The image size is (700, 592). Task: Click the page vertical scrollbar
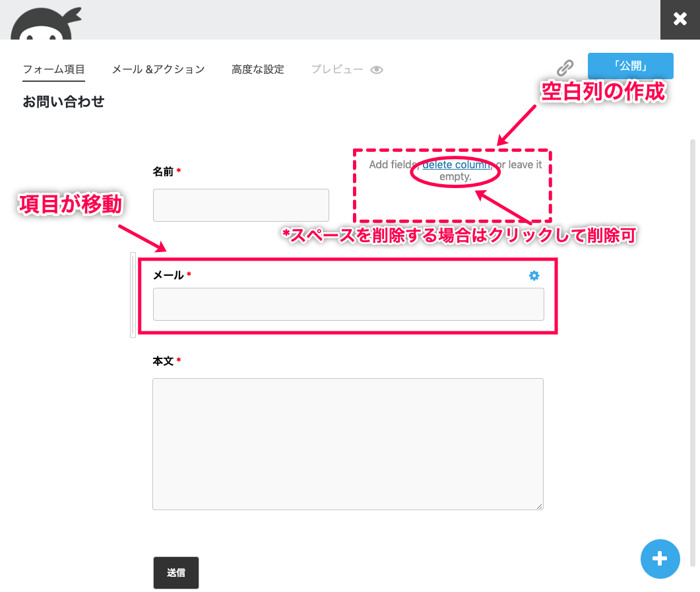click(693, 352)
